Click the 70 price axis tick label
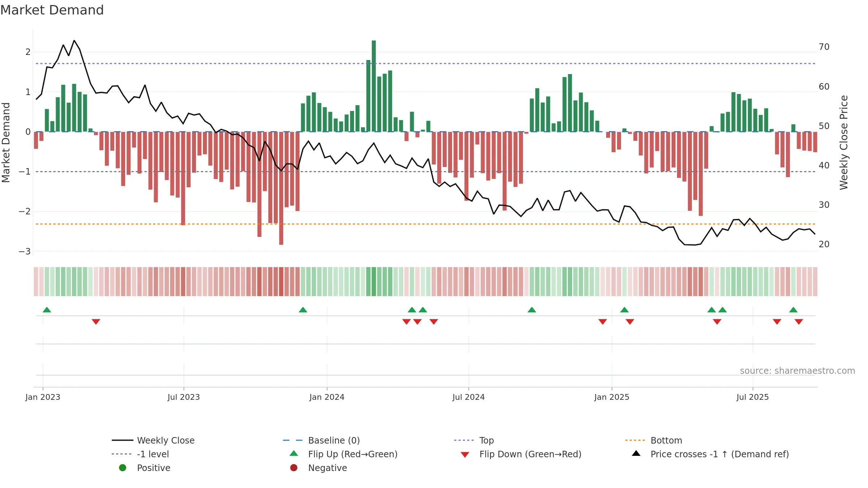This screenshot has width=868, height=488. [x=824, y=47]
